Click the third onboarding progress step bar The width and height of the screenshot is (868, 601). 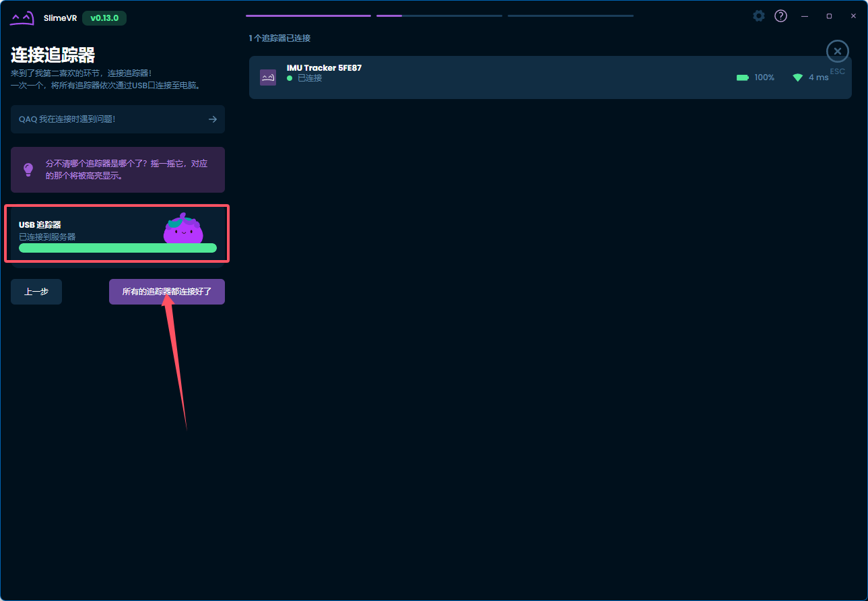[x=570, y=15]
